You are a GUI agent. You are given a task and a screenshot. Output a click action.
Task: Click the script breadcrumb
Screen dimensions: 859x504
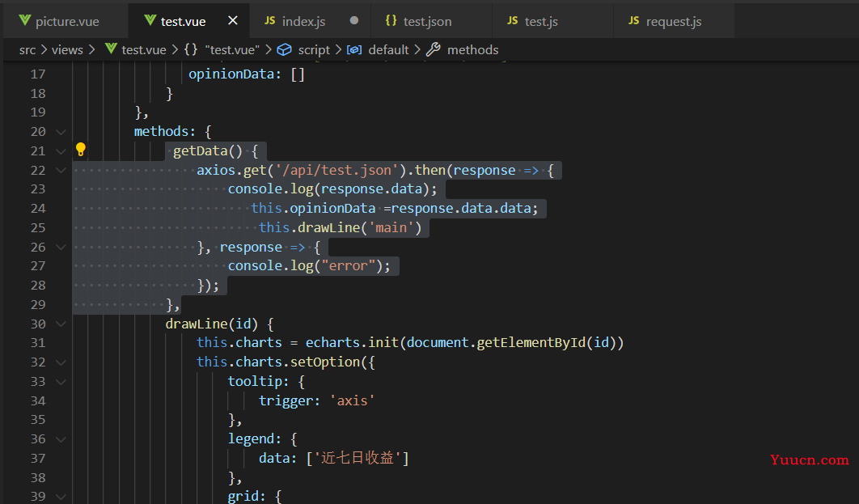click(x=314, y=50)
